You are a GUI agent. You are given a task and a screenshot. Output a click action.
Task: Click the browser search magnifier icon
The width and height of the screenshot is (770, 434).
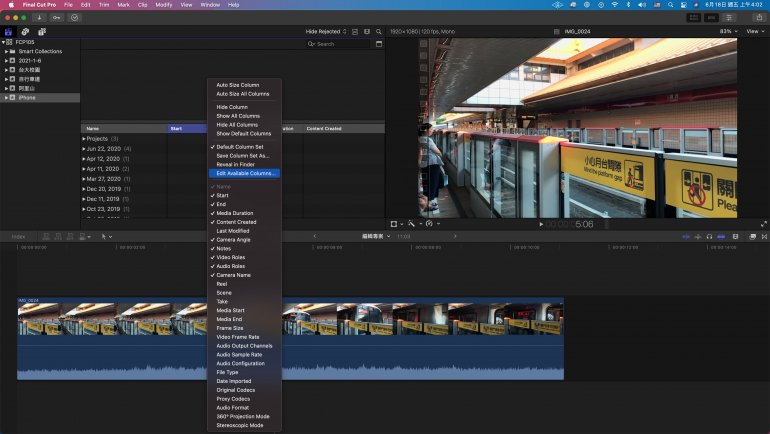(x=378, y=31)
